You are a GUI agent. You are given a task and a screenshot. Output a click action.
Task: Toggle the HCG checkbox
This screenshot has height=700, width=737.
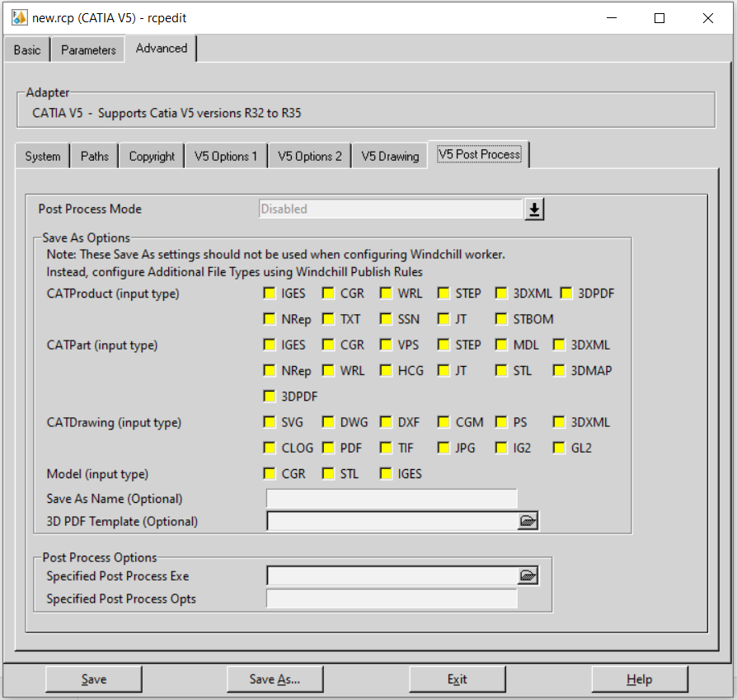tap(386, 370)
